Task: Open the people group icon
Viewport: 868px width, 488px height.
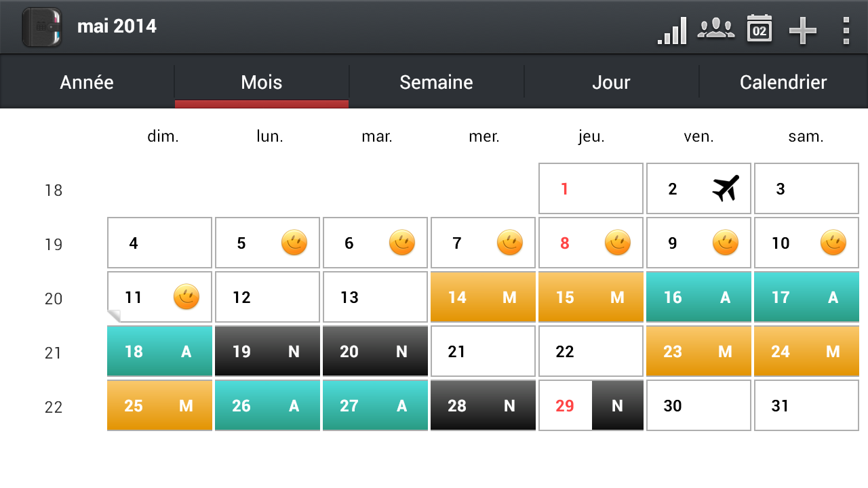Action: tap(716, 29)
